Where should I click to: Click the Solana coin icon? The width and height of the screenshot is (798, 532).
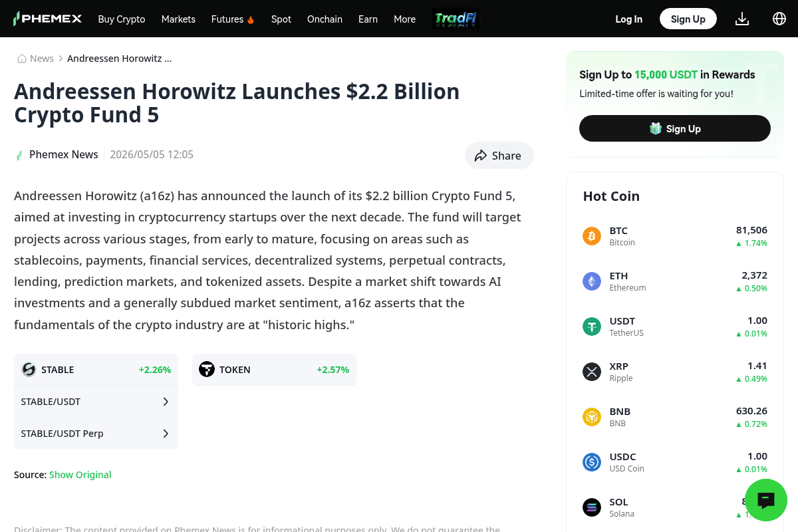click(x=592, y=507)
